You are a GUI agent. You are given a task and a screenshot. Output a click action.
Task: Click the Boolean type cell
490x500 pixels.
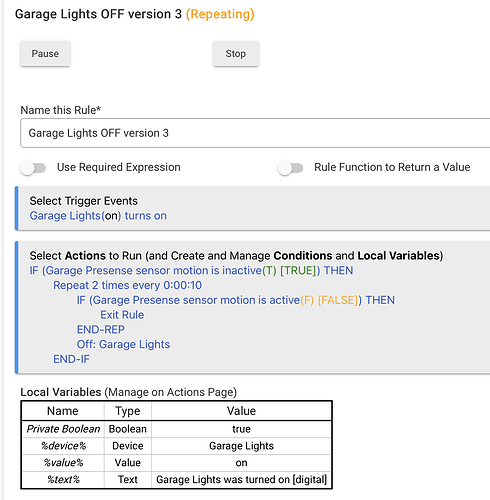pyautogui.click(x=128, y=429)
